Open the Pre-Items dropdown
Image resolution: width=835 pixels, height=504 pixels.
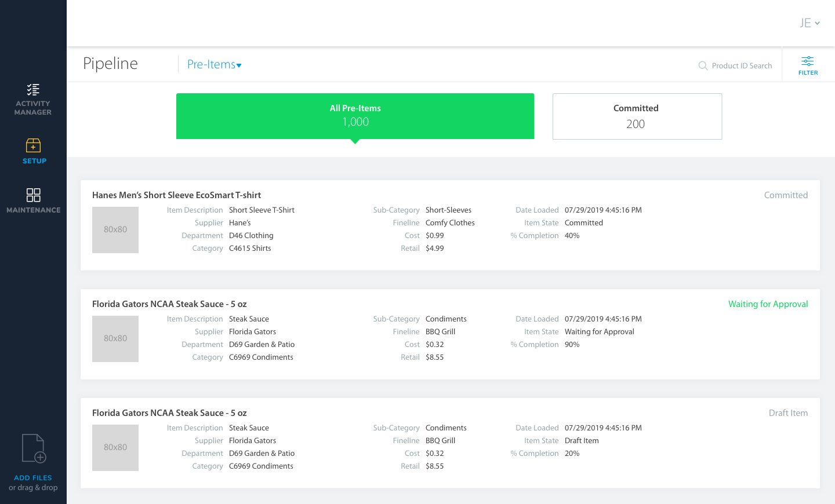(x=214, y=64)
